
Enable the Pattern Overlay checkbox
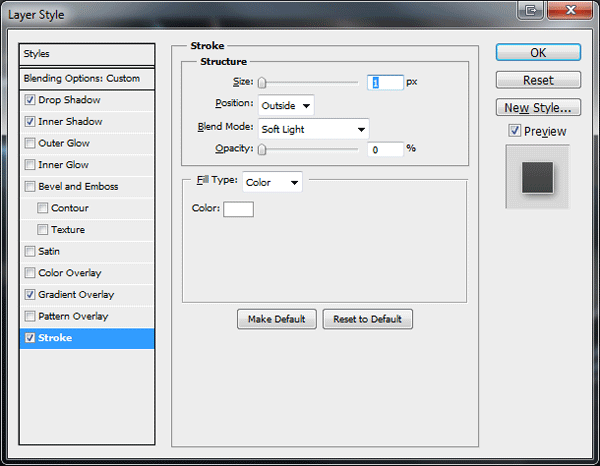point(30,316)
